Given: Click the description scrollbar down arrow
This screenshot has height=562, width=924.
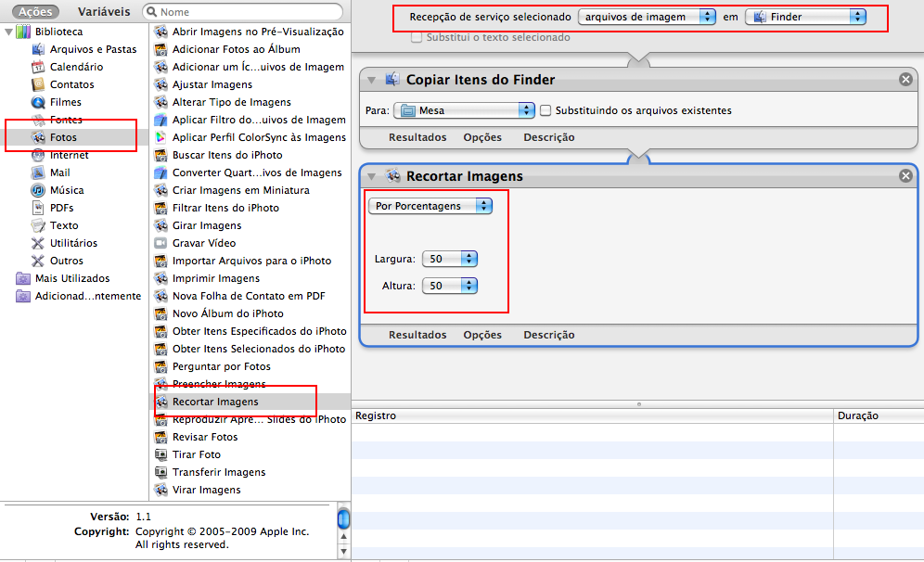Looking at the screenshot, I should (x=343, y=552).
